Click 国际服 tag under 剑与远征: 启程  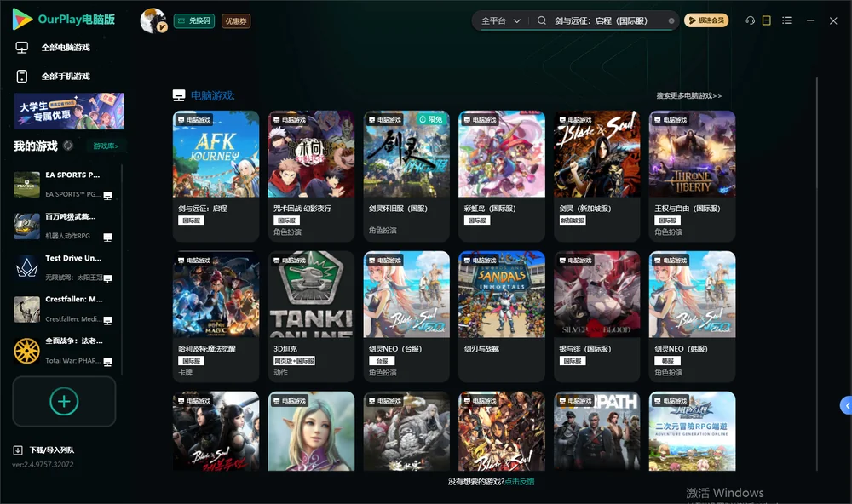click(x=191, y=220)
